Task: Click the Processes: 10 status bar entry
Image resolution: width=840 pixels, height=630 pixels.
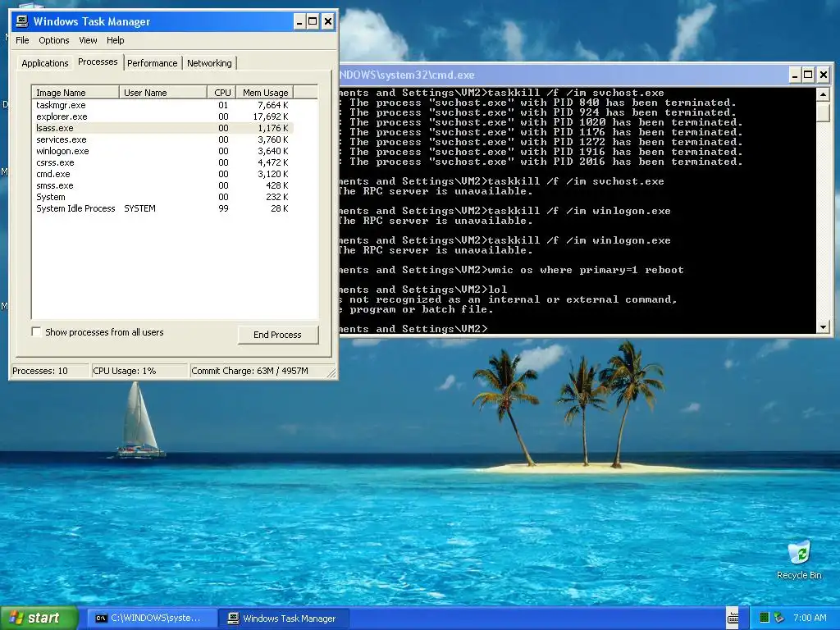Action: click(x=50, y=371)
